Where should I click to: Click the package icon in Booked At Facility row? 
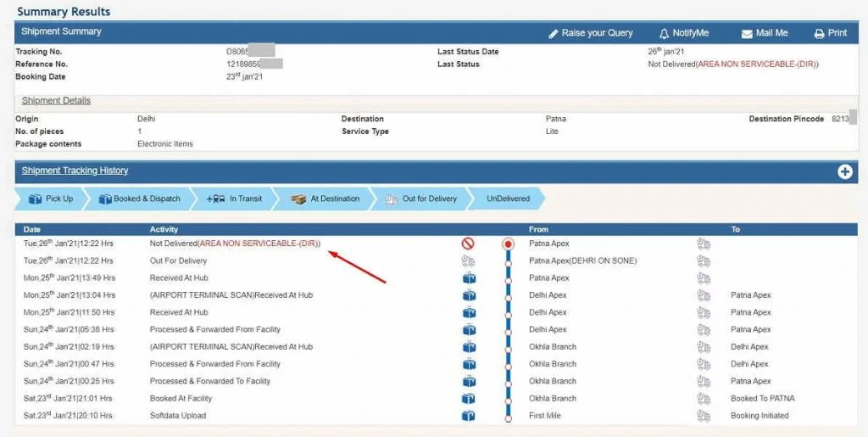468,398
